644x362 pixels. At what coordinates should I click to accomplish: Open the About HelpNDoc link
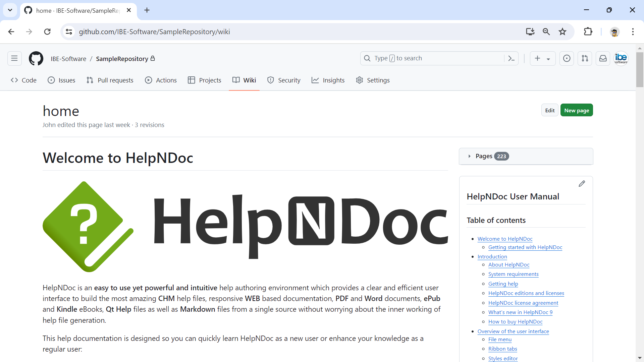tap(509, 264)
